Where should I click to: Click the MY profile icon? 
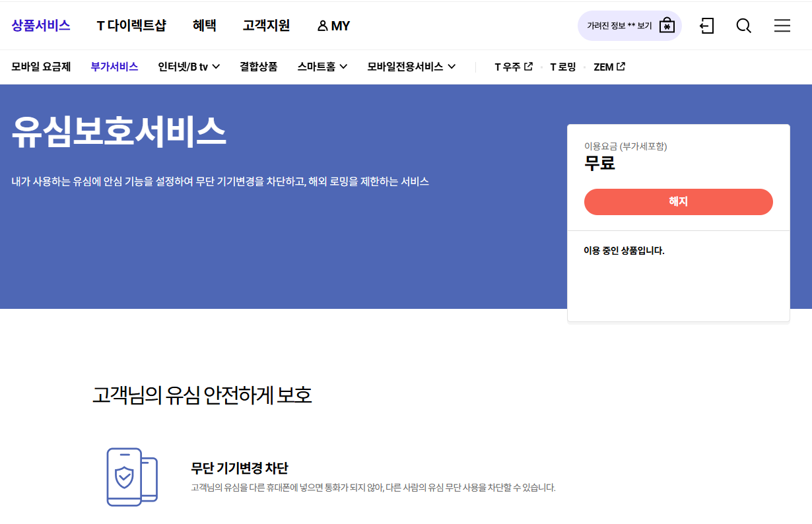(323, 25)
